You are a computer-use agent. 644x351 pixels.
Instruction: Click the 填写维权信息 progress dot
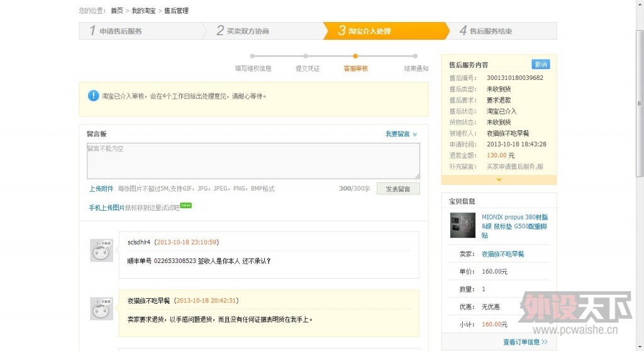252,56
